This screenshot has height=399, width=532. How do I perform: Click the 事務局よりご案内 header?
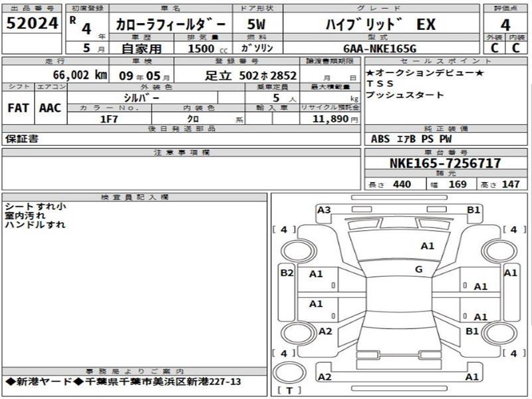pyautogui.click(x=134, y=371)
